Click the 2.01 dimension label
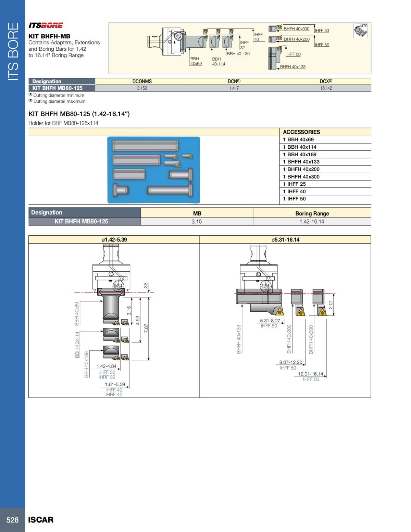The width and height of the screenshot is (411, 532). [x=331, y=304]
